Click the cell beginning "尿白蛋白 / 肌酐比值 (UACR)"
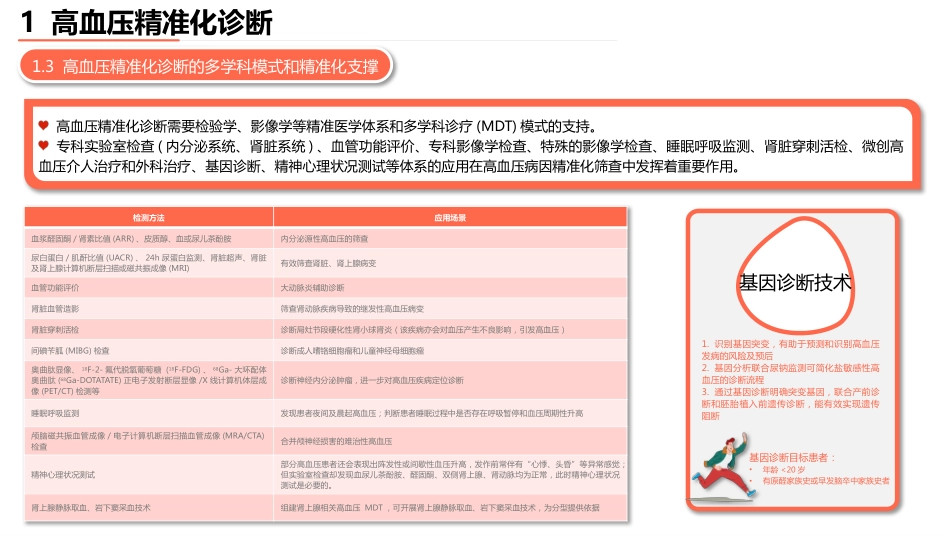The height and width of the screenshot is (535, 950). tap(148, 263)
